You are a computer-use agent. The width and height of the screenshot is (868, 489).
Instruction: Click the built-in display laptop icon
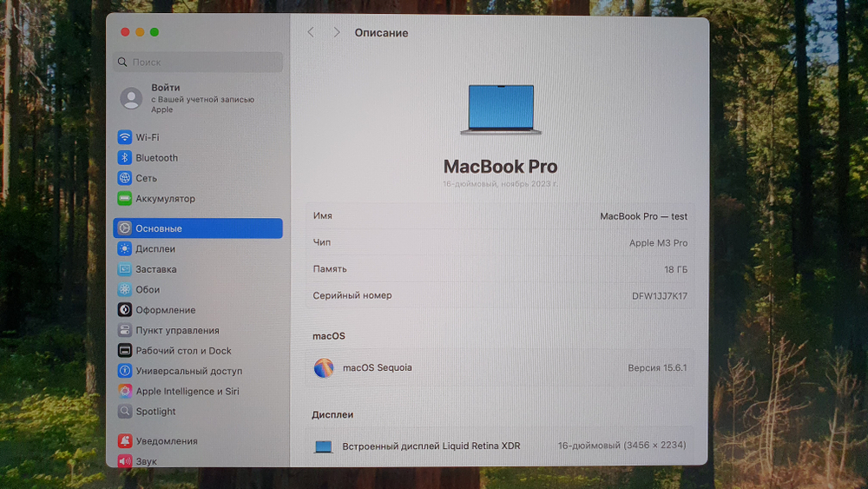coord(323,446)
